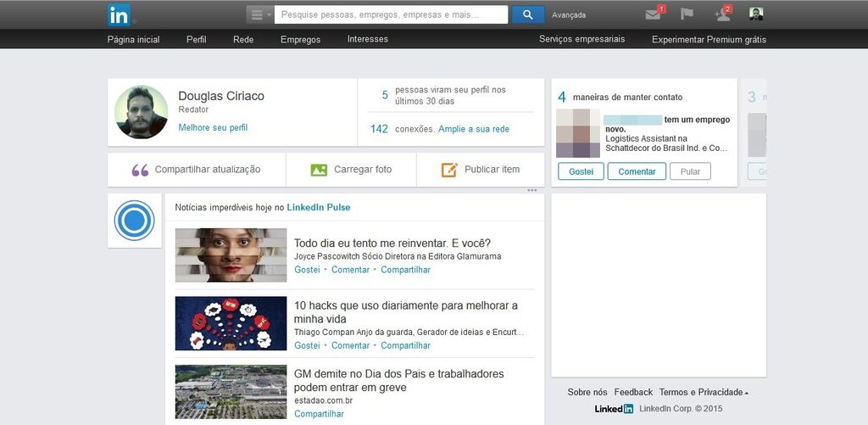
Task: Click 'Logistics Assistant na' job text
Action: point(645,138)
